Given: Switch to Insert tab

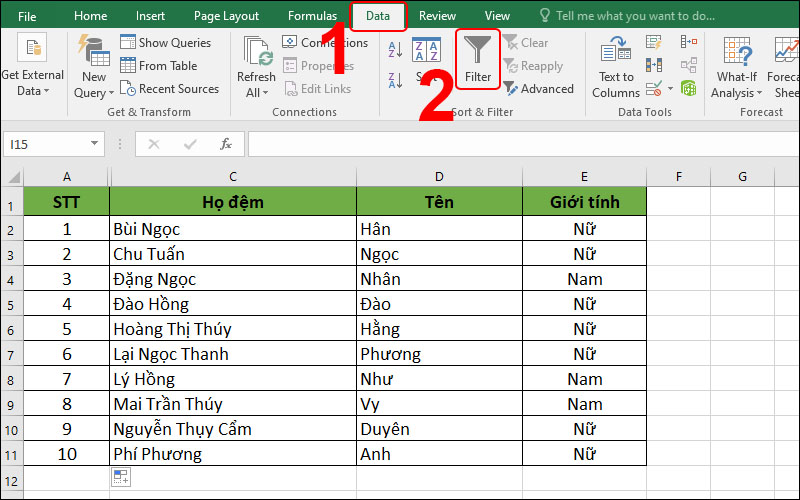Looking at the screenshot, I should pyautogui.click(x=150, y=16).
